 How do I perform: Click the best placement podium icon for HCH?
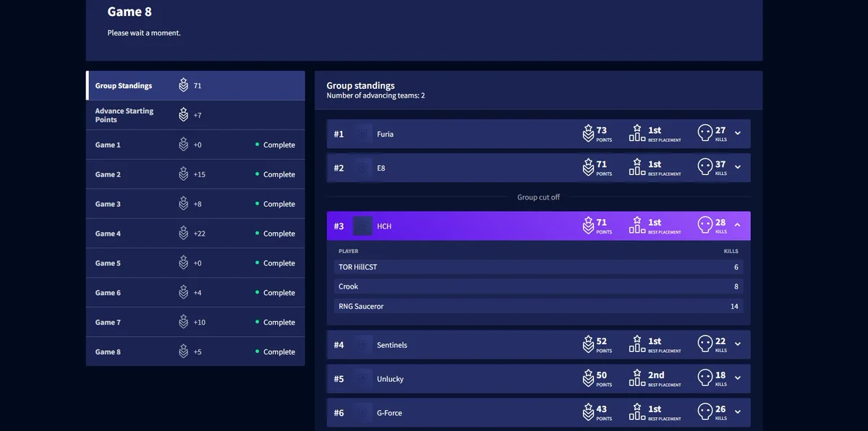637,226
